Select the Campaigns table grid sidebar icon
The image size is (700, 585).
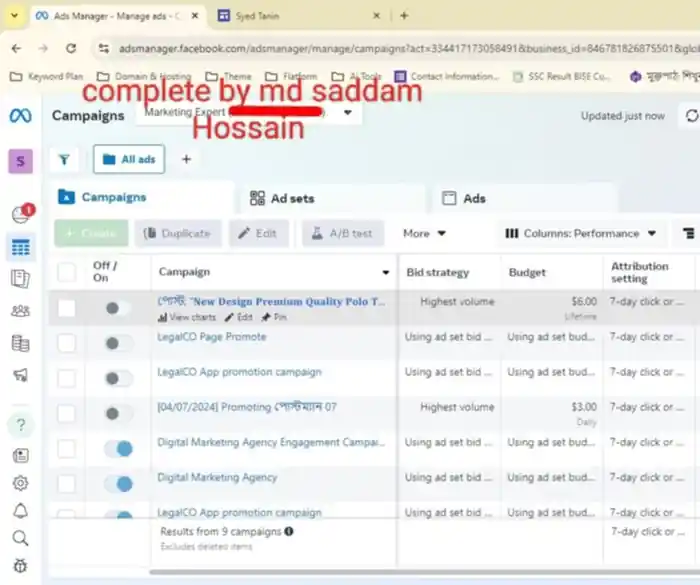21,247
